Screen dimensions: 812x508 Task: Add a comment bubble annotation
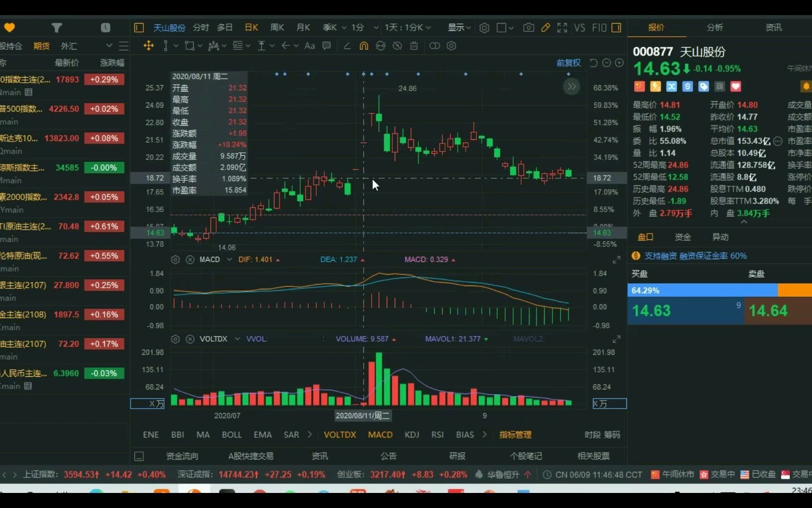pyautogui.click(x=327, y=46)
